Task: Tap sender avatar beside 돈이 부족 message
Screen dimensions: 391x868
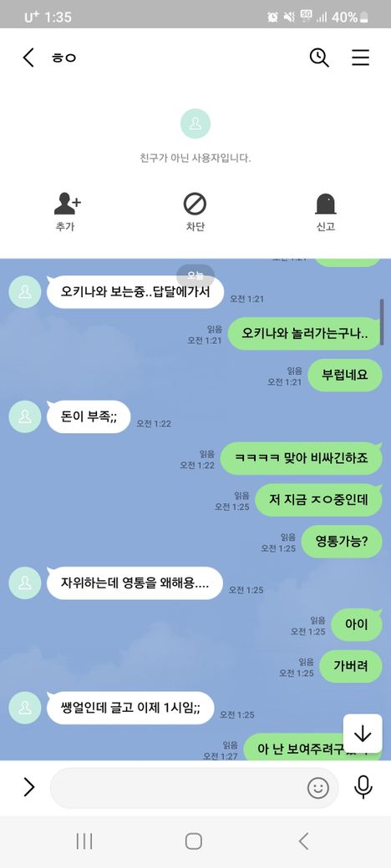Action: [x=25, y=416]
